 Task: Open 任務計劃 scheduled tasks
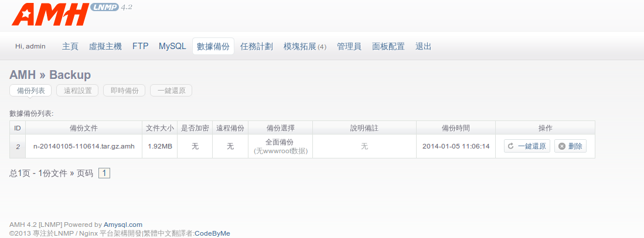pyautogui.click(x=257, y=46)
